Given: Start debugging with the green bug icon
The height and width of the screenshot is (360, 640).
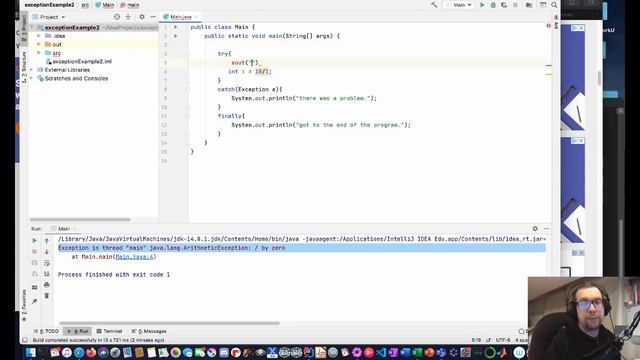Looking at the screenshot, I should point(493,5).
